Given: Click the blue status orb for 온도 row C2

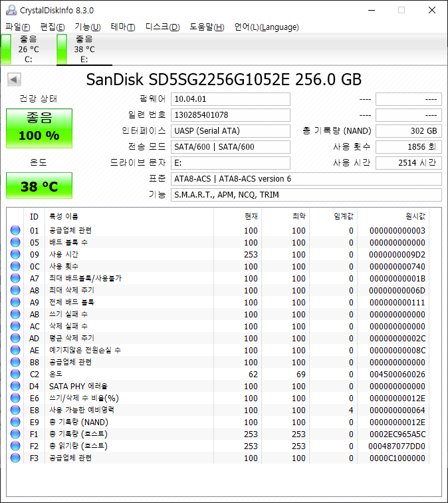Looking at the screenshot, I should 15,374.
